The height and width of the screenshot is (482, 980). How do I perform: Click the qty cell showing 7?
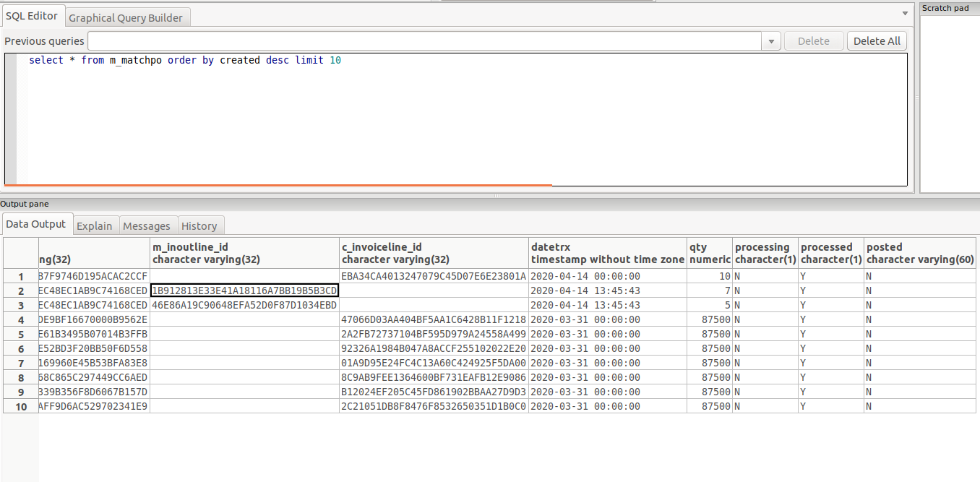(x=709, y=291)
